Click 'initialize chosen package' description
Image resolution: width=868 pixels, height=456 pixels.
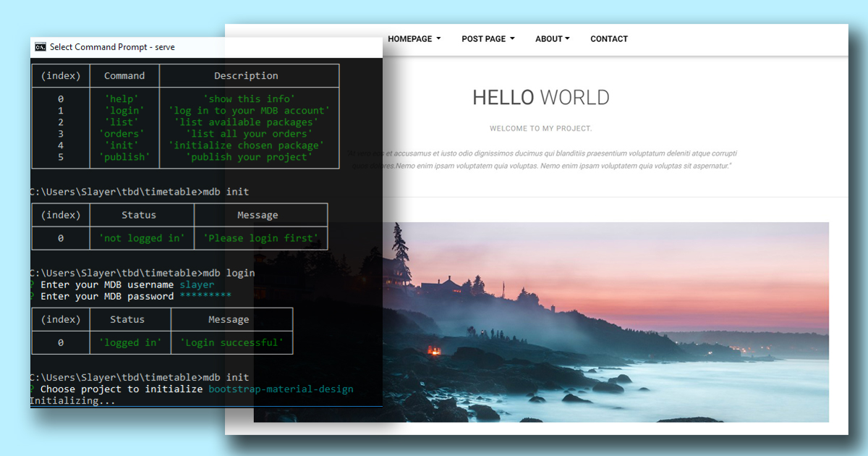[246, 145]
